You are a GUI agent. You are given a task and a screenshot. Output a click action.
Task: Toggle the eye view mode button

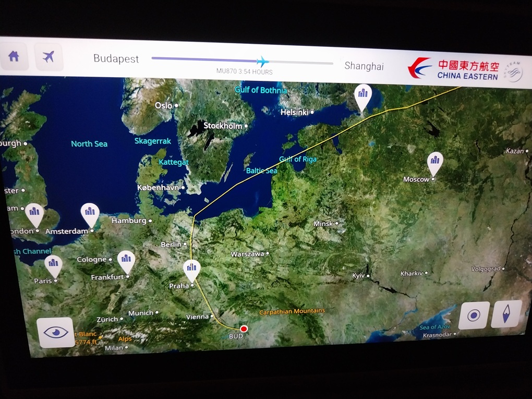[x=55, y=332]
